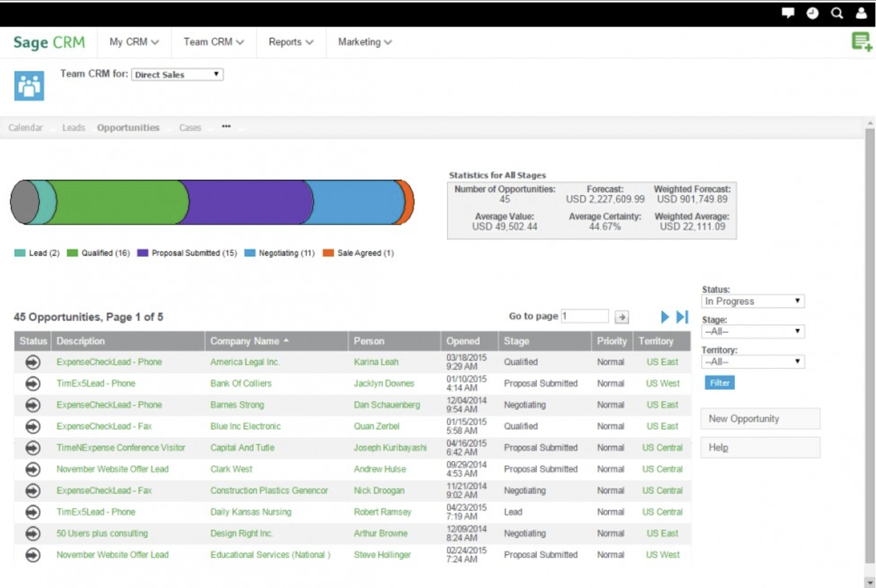Image resolution: width=876 pixels, height=588 pixels.
Task: Open the US Central territory for Clark West
Action: click(x=662, y=469)
